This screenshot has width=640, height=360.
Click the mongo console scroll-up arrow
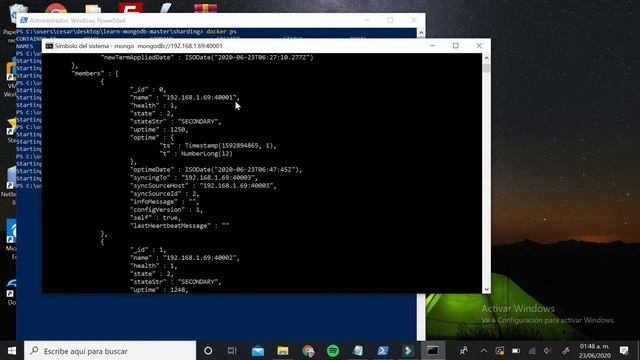click(x=486, y=58)
